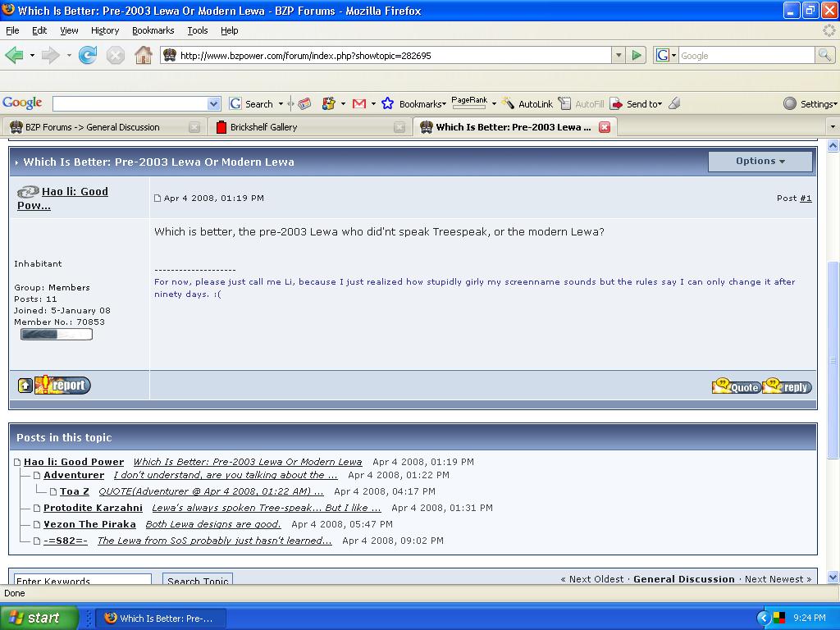Open the Protodite Karzahni member link
The height and width of the screenshot is (630, 840).
coord(94,508)
